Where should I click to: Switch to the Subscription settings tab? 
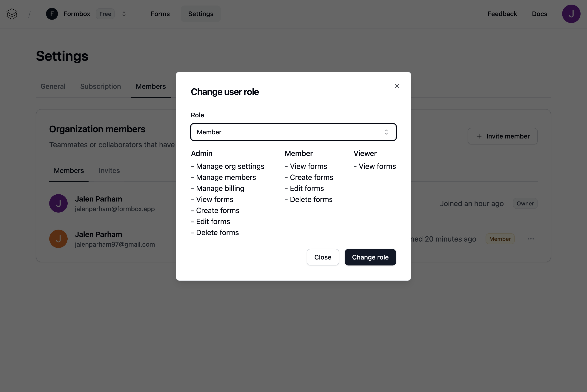coord(101,86)
